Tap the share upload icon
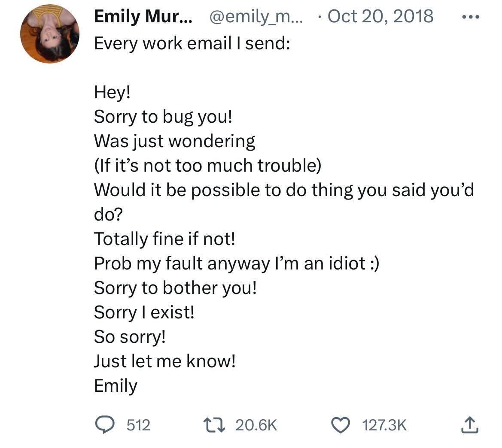 point(469,425)
